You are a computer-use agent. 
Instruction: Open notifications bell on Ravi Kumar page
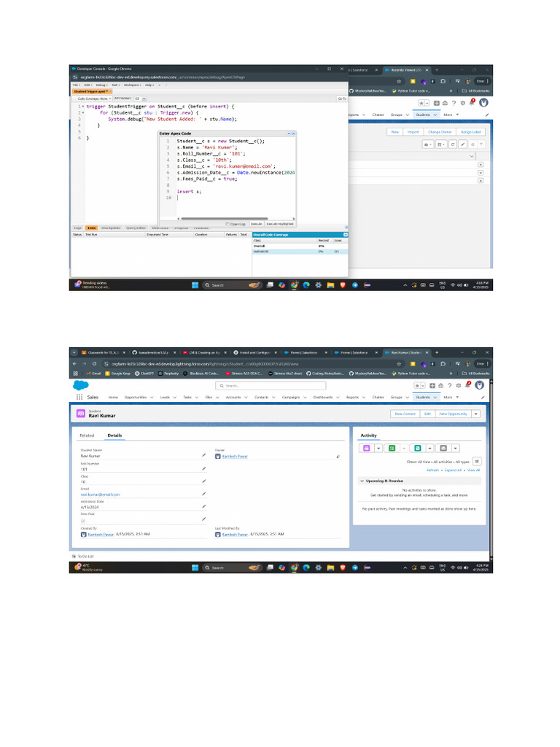tap(467, 385)
